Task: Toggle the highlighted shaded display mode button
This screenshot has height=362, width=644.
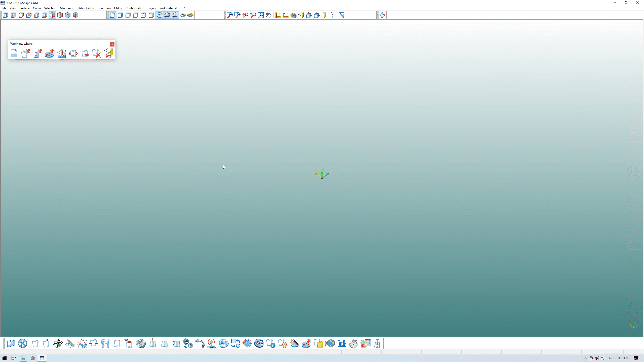Action: point(112,15)
